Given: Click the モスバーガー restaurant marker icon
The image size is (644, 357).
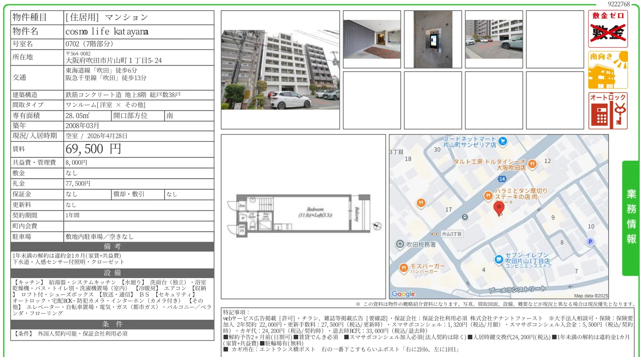Looking at the screenshot, I should tap(403, 268).
